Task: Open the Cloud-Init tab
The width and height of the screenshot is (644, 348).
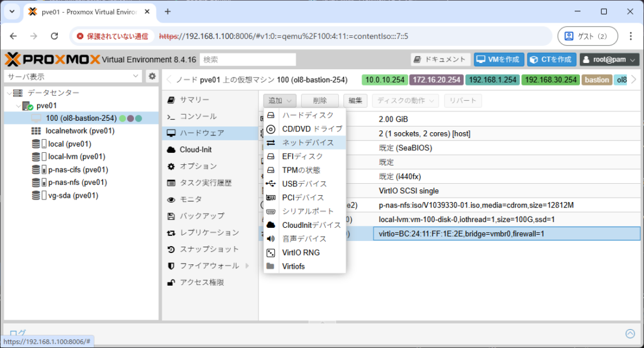Action: point(210,150)
